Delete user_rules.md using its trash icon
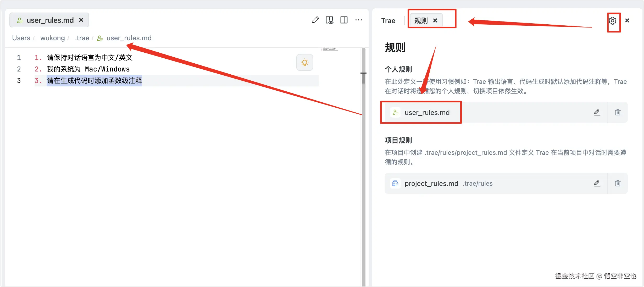The image size is (644, 287). (618, 112)
